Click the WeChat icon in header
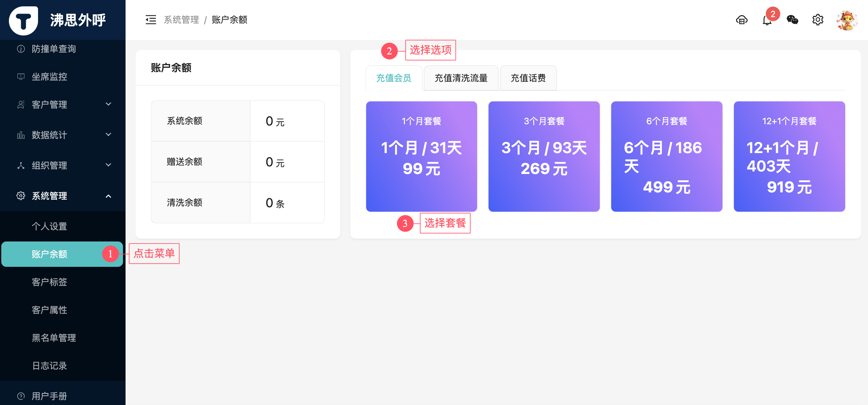868x405 pixels. tap(792, 20)
